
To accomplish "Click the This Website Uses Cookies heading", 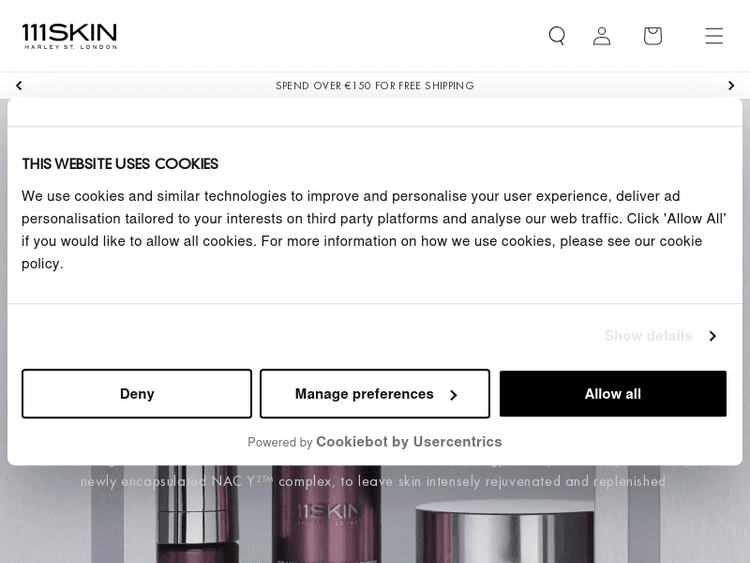I will point(120,164).
